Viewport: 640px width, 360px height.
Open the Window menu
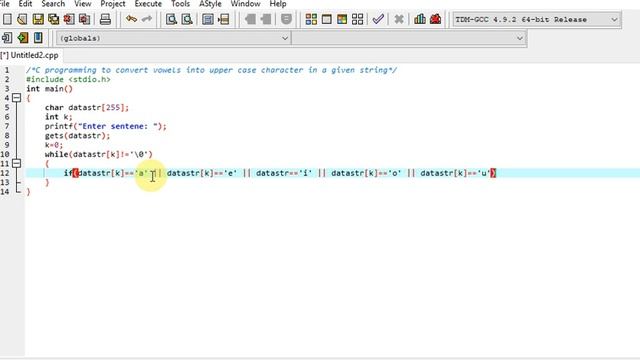[245, 4]
